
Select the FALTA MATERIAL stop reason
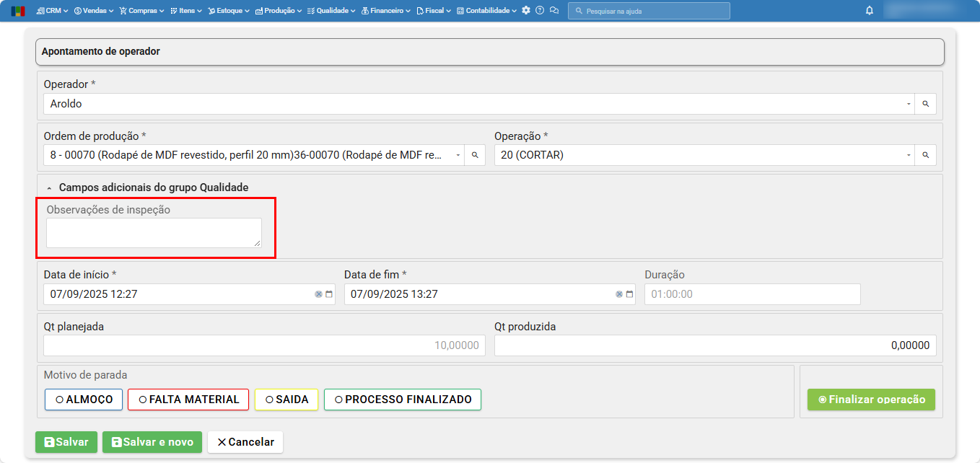point(188,400)
